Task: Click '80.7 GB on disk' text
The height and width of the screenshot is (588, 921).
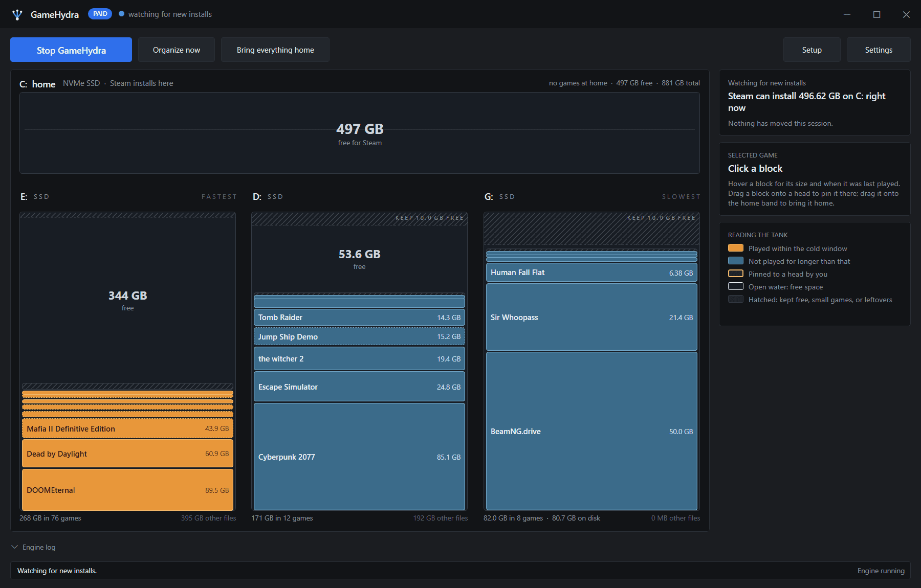Action: click(x=576, y=518)
